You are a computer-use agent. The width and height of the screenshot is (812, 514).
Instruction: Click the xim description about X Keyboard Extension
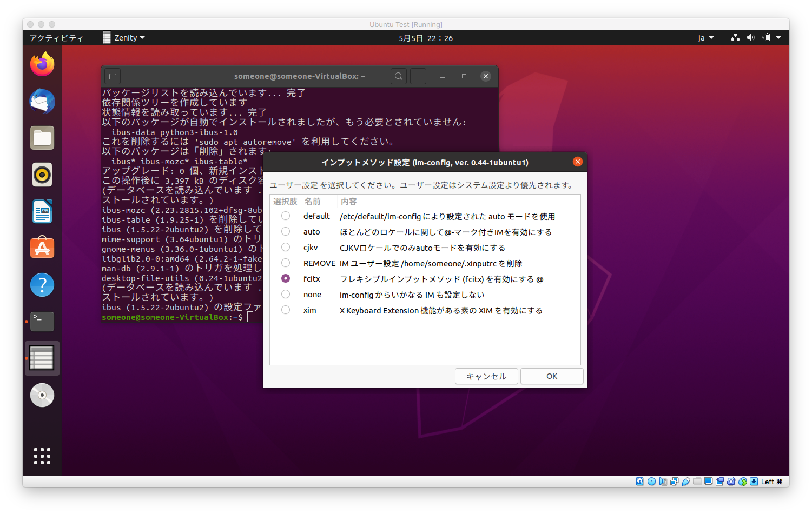[x=441, y=310]
